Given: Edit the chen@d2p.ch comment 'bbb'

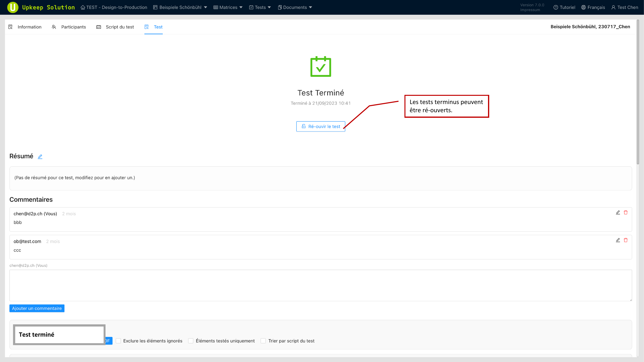Looking at the screenshot, I should [x=618, y=212].
